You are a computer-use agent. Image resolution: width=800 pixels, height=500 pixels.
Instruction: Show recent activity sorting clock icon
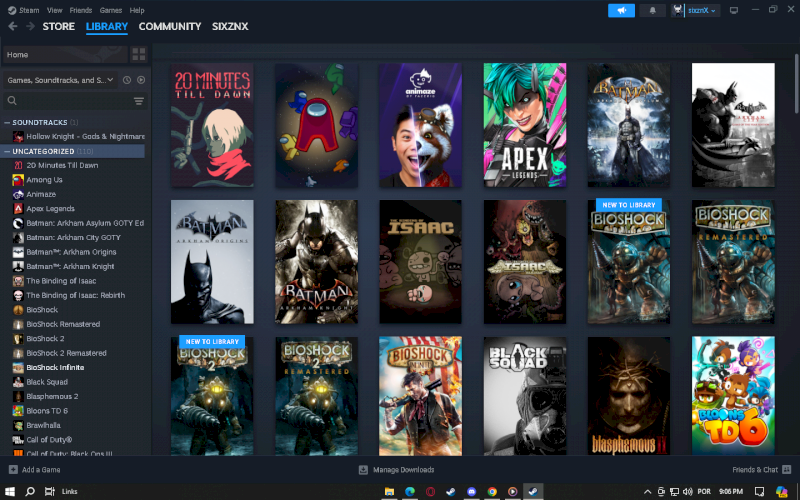(126, 79)
